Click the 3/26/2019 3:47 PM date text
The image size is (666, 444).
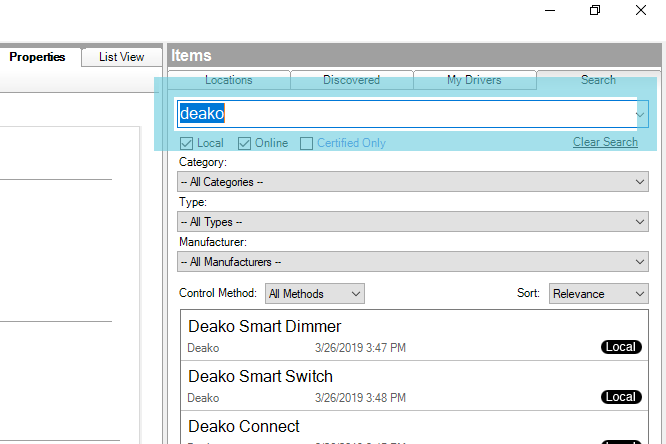tap(360, 348)
